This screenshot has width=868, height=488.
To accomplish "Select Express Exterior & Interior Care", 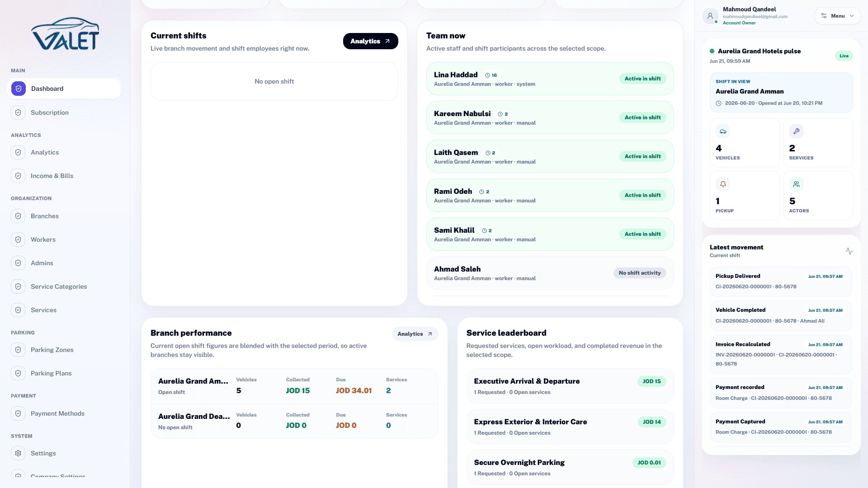I will pos(570,427).
